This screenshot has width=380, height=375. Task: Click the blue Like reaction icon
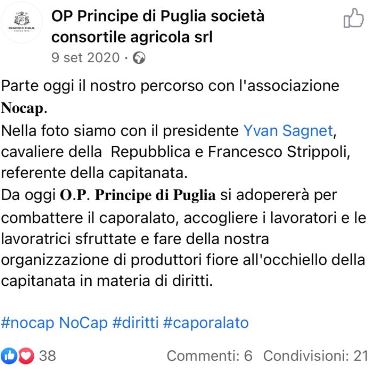point(9,356)
